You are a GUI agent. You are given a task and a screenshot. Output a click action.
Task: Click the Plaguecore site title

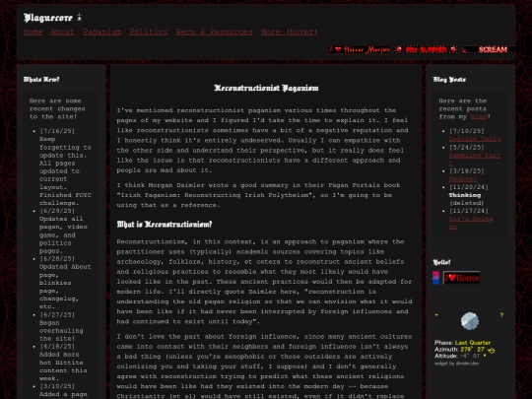coord(48,18)
